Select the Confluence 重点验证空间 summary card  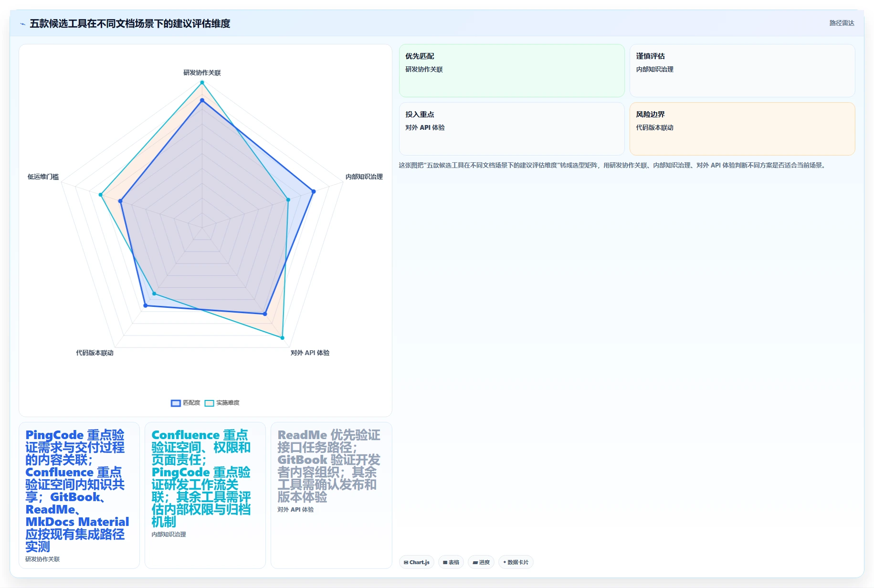tap(205, 495)
